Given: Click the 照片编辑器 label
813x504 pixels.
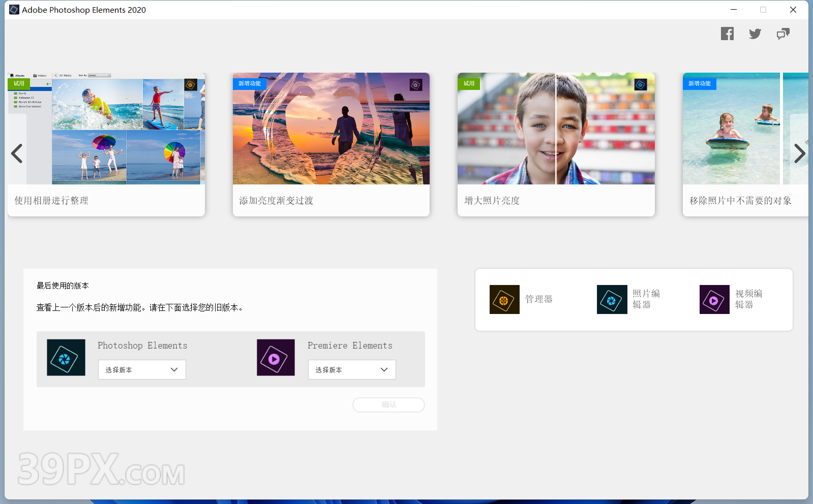Looking at the screenshot, I should click(x=646, y=299).
